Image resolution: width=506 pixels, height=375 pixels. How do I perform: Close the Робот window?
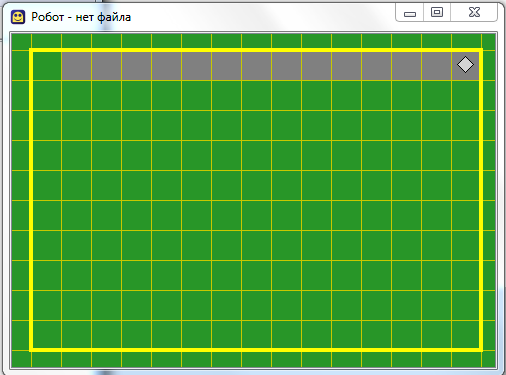pyautogui.click(x=474, y=13)
